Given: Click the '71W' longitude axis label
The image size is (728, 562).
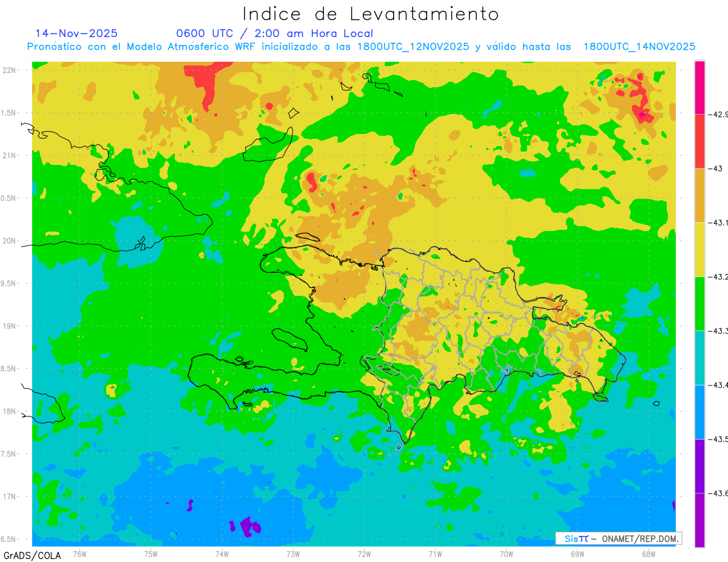Looking at the screenshot, I should [435, 554].
